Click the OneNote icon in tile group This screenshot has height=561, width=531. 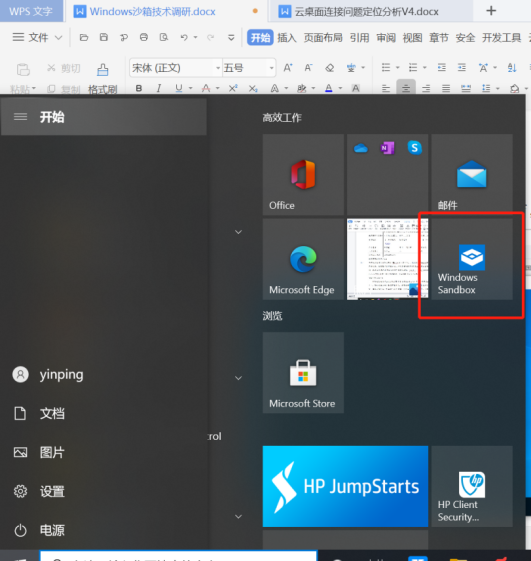point(388,148)
